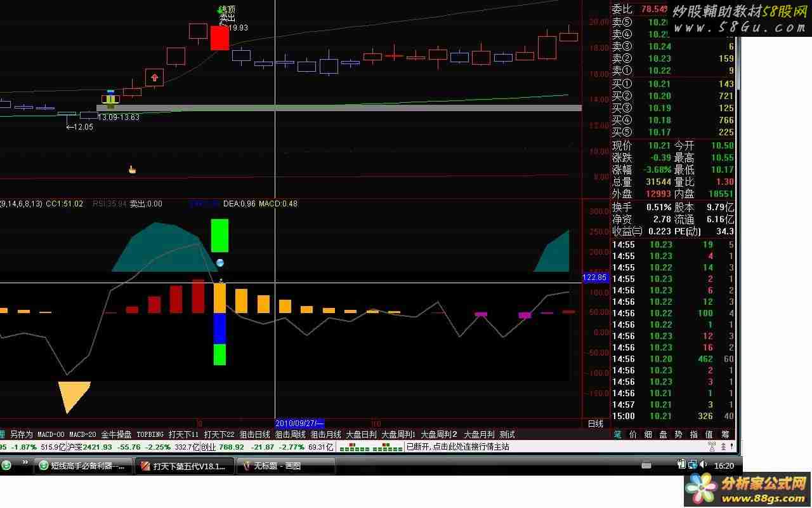Open the 狙击周线 indicator tab
The width and height of the screenshot is (812, 508).
point(291,434)
